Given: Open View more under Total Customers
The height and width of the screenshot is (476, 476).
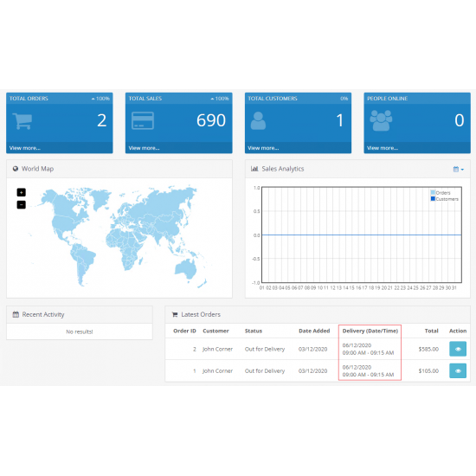Looking at the screenshot, I should tap(263, 148).
